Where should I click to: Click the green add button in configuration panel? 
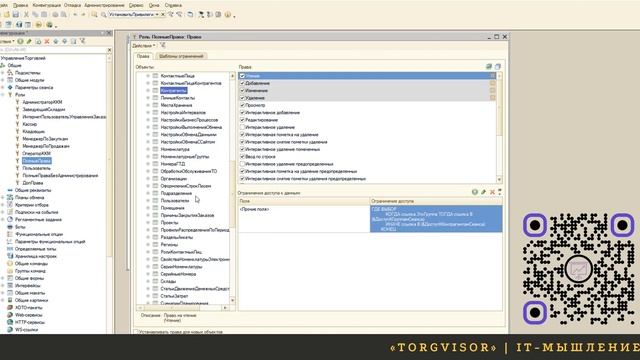click(x=20, y=41)
